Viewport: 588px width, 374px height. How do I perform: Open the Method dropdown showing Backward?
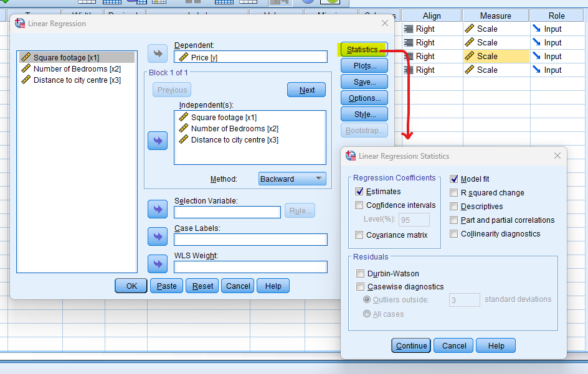[292, 179]
